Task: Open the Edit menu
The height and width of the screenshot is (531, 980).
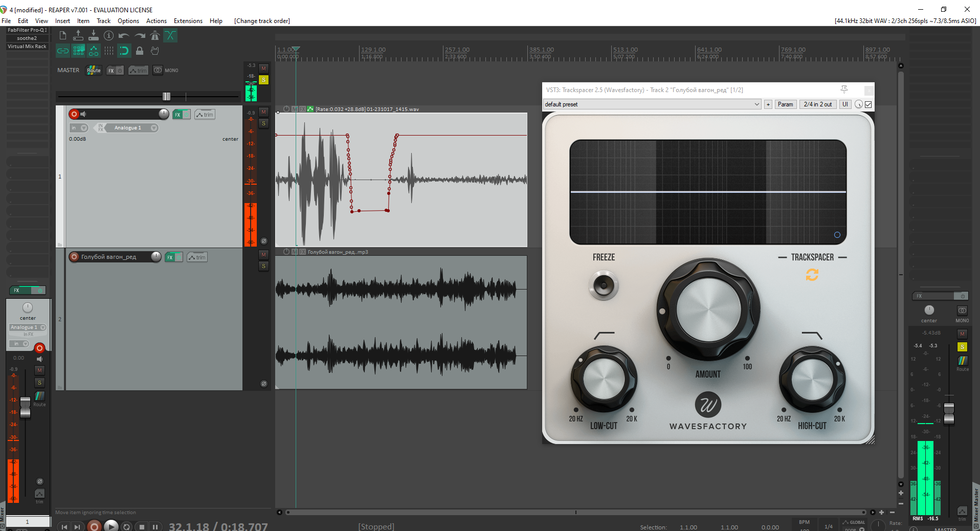Action: pyautogui.click(x=23, y=21)
